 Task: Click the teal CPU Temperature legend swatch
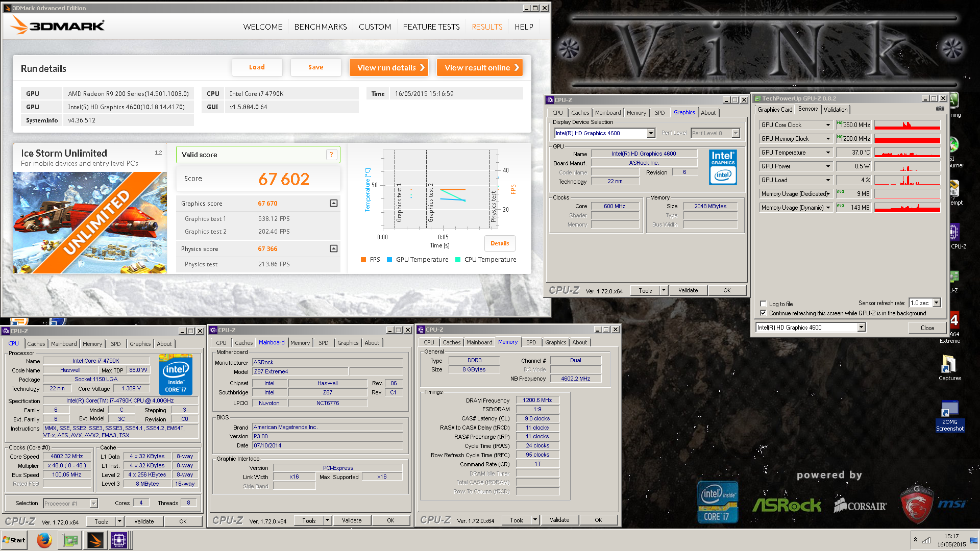click(x=458, y=260)
